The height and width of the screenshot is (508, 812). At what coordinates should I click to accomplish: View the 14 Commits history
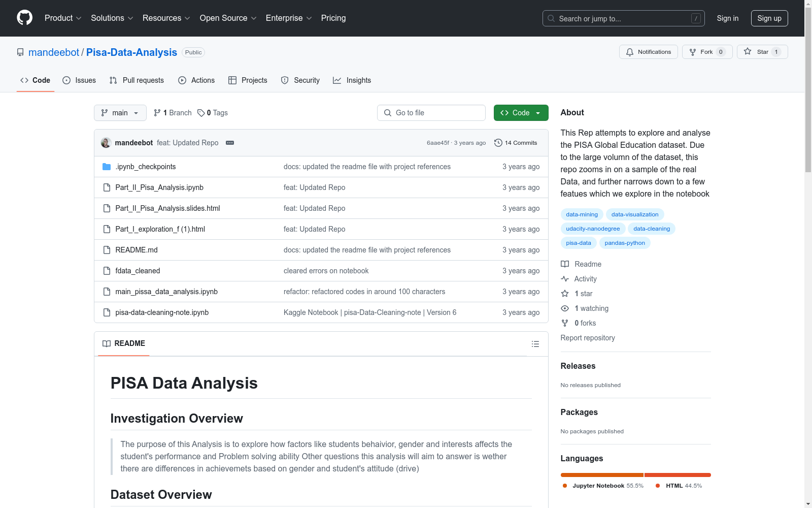click(x=516, y=143)
